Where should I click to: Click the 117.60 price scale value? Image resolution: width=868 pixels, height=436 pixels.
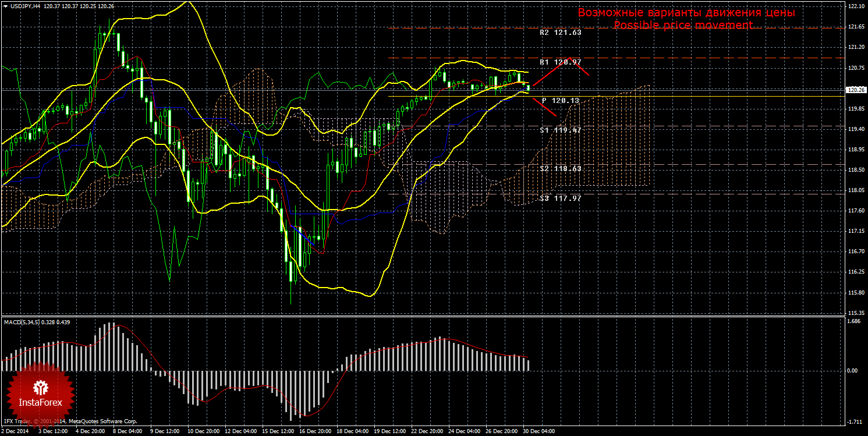[x=856, y=211]
